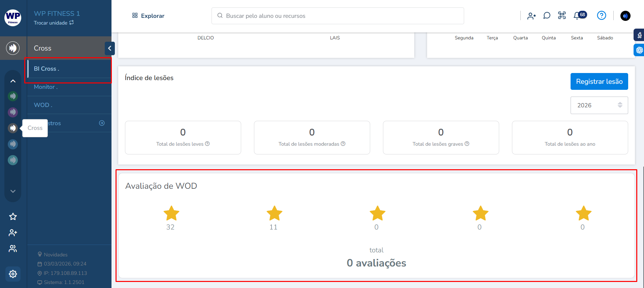Focus the student or resource search field
The height and width of the screenshot is (288, 644).
pyautogui.click(x=337, y=16)
